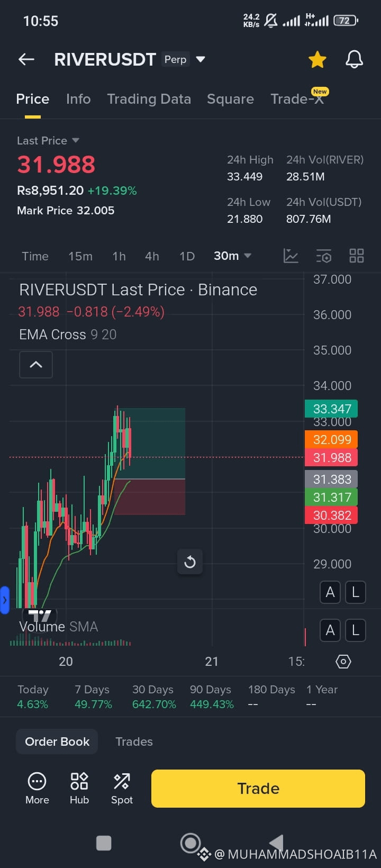Select the 15m interval

point(80,256)
